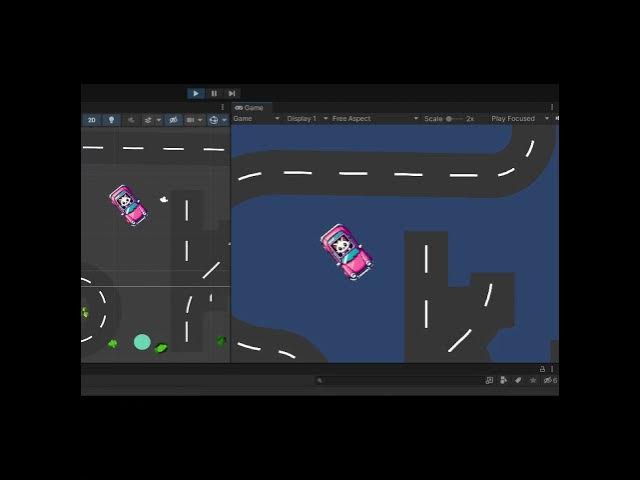The width and height of the screenshot is (640, 480).
Task: Start Play mode with the Play button
Action: (x=196, y=93)
